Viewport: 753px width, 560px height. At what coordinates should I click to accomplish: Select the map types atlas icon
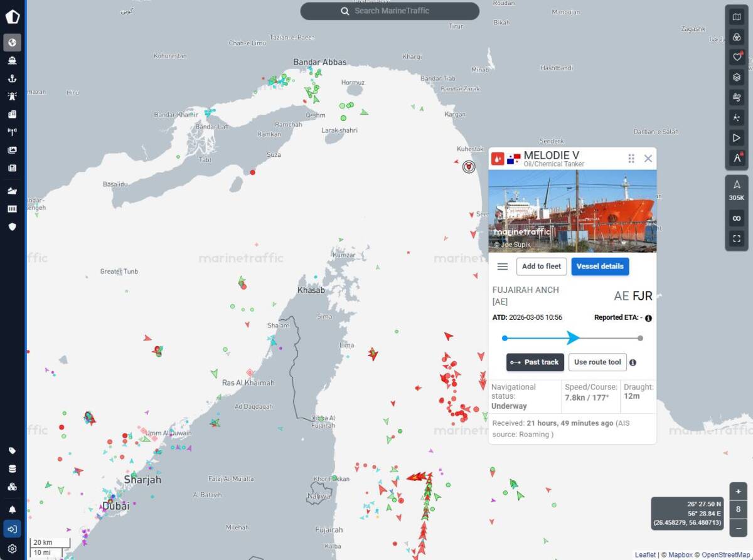tap(737, 17)
